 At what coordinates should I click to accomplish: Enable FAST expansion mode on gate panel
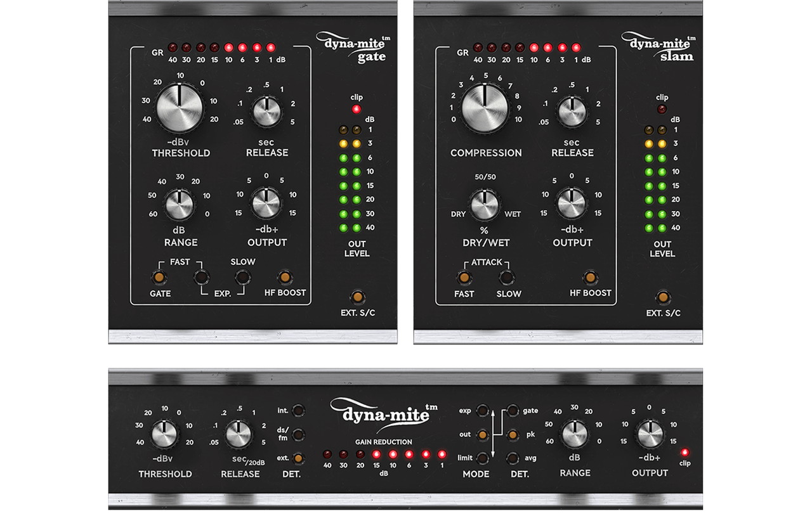pos(202,278)
